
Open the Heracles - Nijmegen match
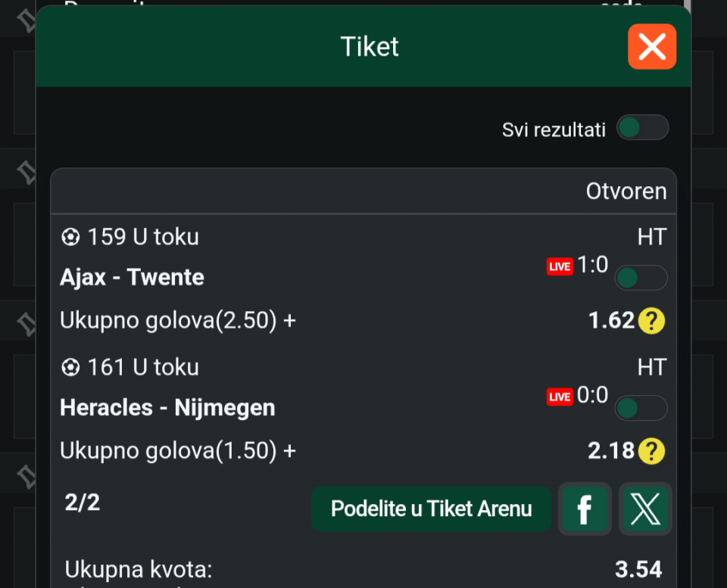[168, 408]
